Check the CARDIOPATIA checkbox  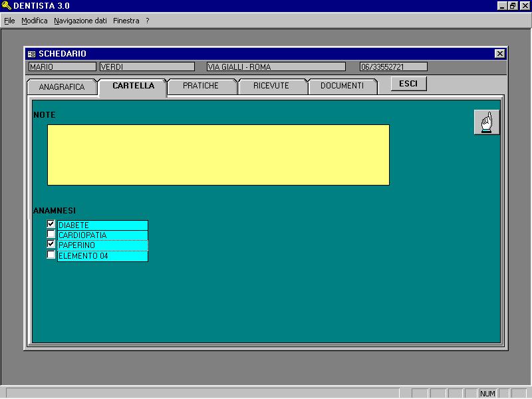pos(51,234)
